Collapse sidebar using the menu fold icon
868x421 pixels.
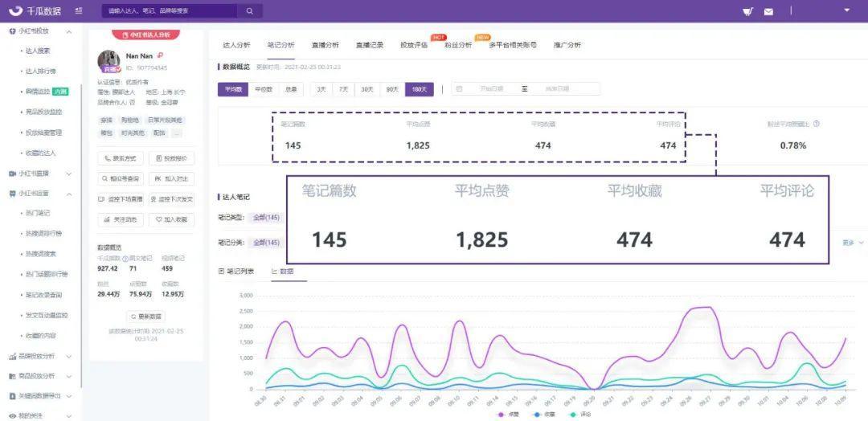(78, 11)
